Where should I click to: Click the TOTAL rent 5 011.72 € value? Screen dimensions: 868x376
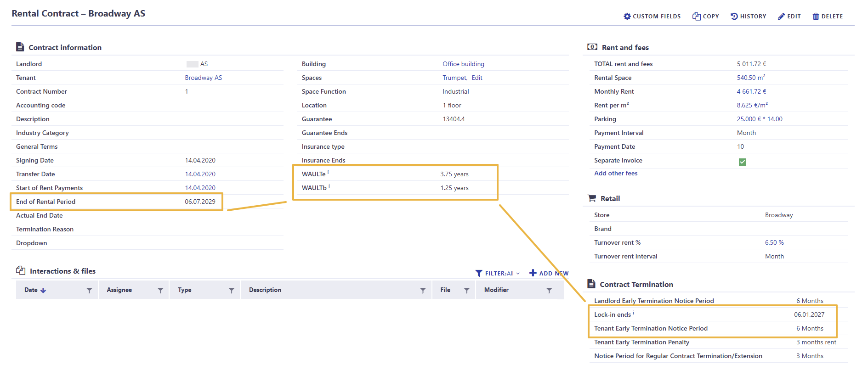coord(751,64)
